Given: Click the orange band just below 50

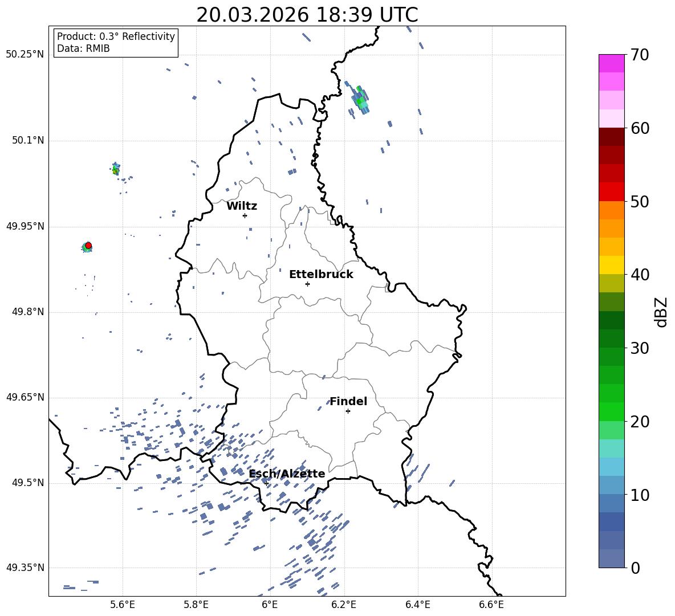Looking at the screenshot, I should (x=611, y=210).
